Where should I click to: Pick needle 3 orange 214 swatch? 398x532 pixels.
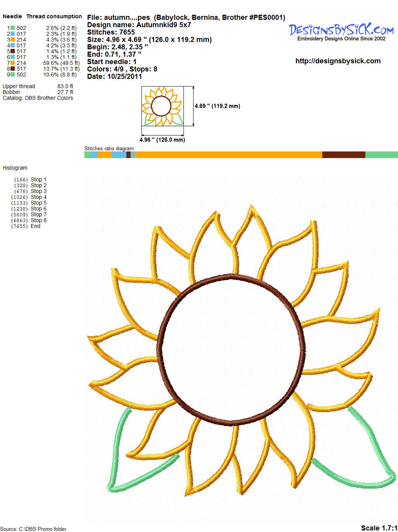click(13, 40)
